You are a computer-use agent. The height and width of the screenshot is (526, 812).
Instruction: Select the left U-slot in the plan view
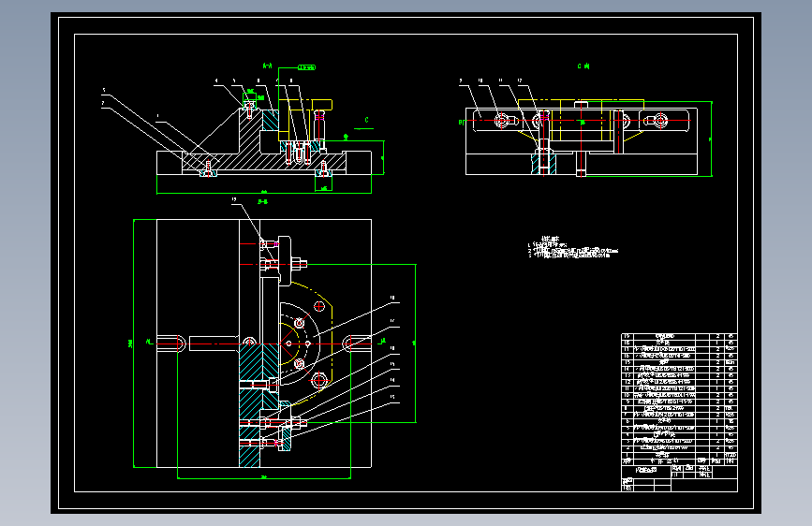[x=170, y=343]
